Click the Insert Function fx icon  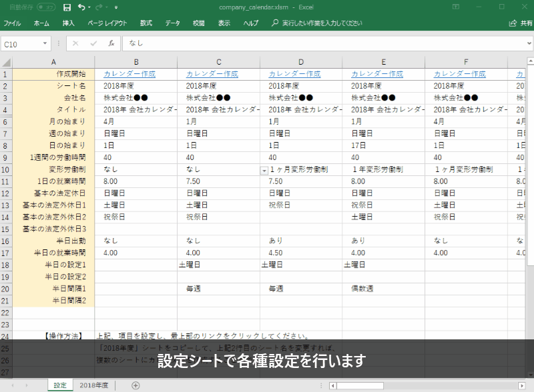(x=111, y=43)
